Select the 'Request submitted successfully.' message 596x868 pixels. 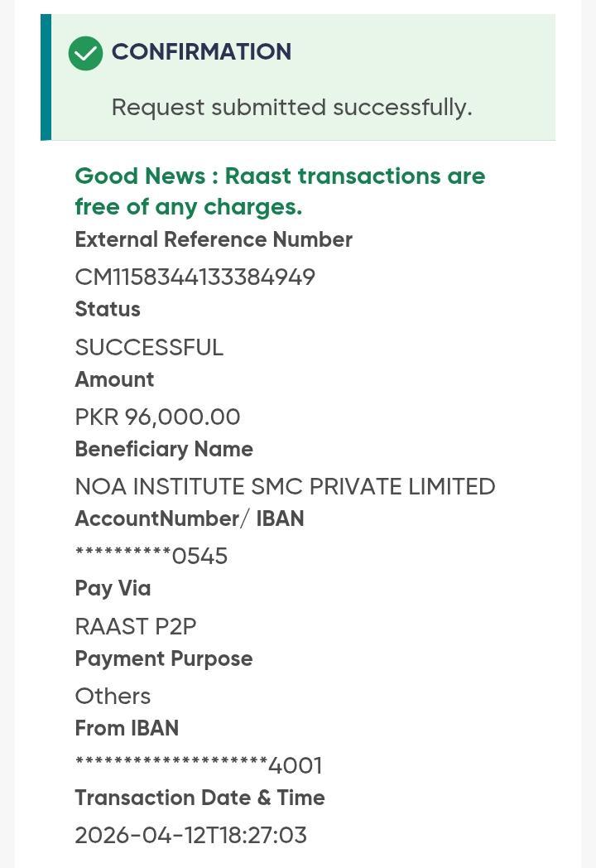pos(291,108)
